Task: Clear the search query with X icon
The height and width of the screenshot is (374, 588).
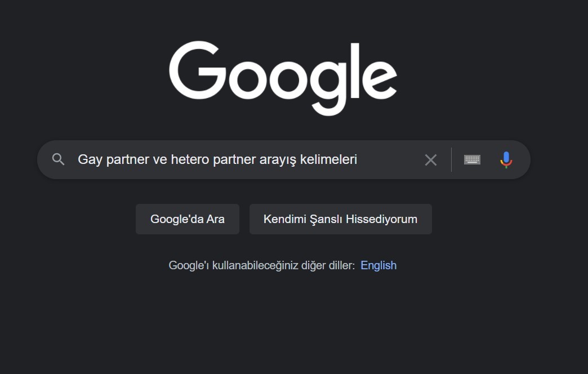Action: click(430, 160)
